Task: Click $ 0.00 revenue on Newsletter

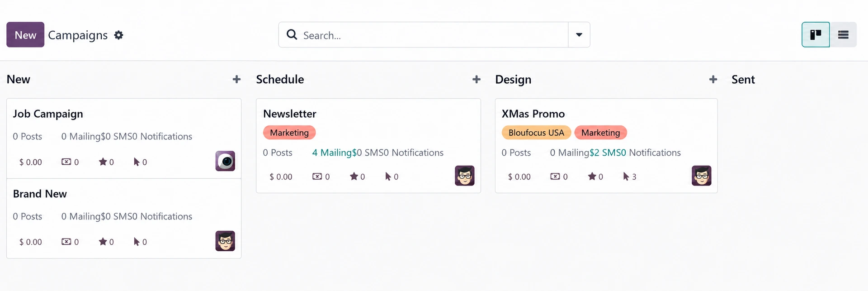Action: [x=281, y=177]
